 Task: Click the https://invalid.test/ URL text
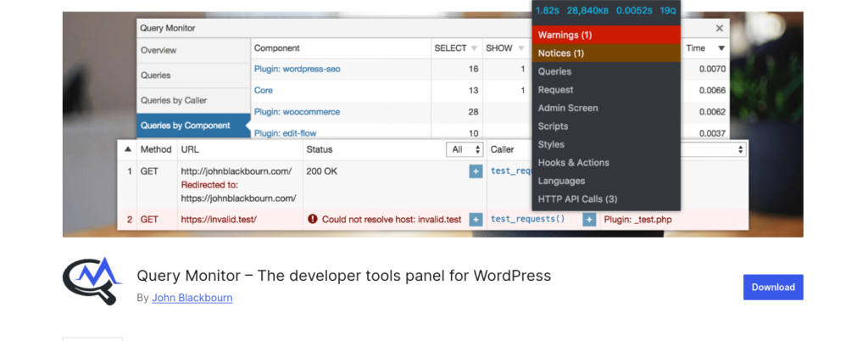pos(219,220)
